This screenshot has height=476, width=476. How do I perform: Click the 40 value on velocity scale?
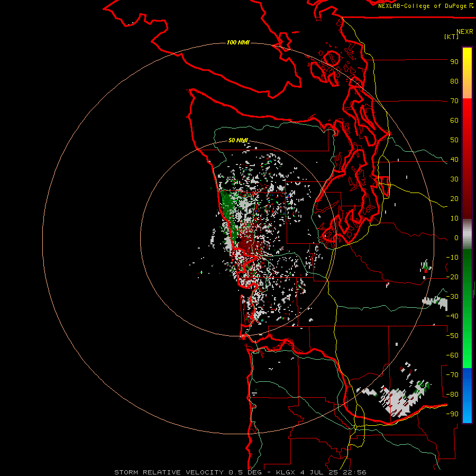[x=454, y=160]
